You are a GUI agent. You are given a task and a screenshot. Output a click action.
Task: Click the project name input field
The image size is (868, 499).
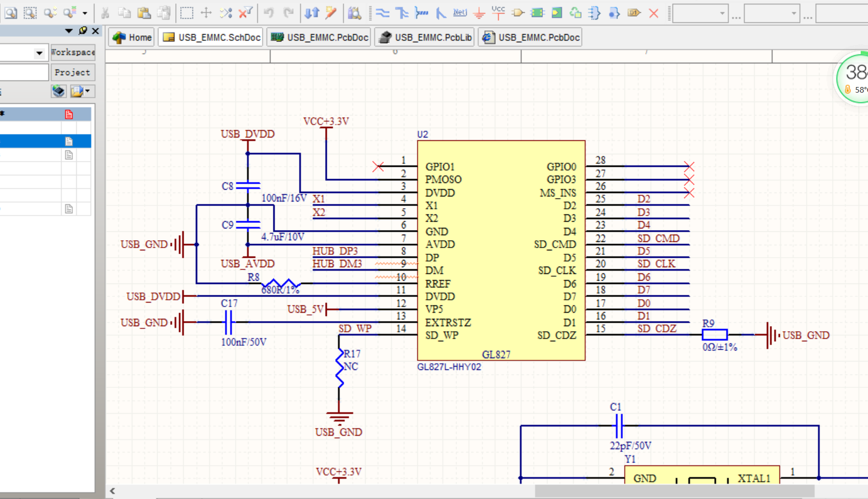pos(24,72)
